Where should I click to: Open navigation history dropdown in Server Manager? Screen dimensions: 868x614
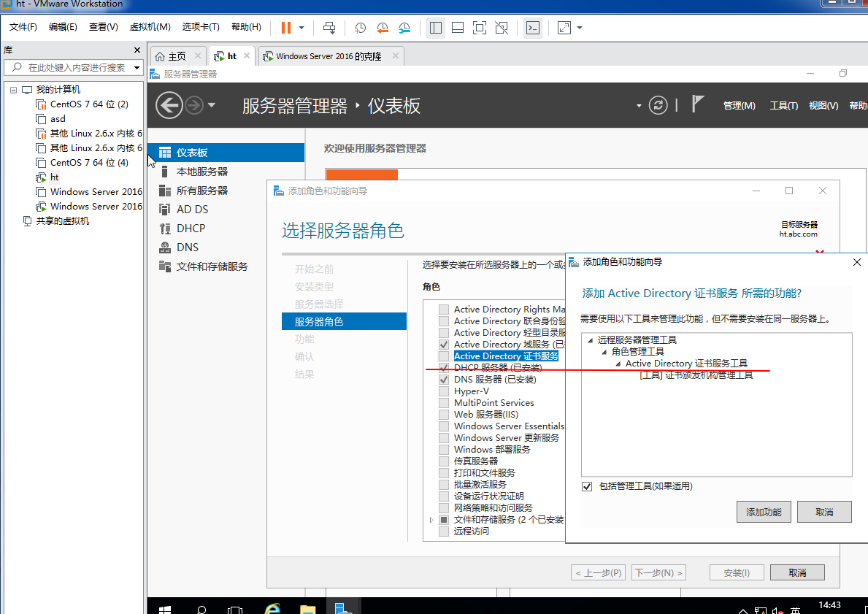tap(211, 105)
